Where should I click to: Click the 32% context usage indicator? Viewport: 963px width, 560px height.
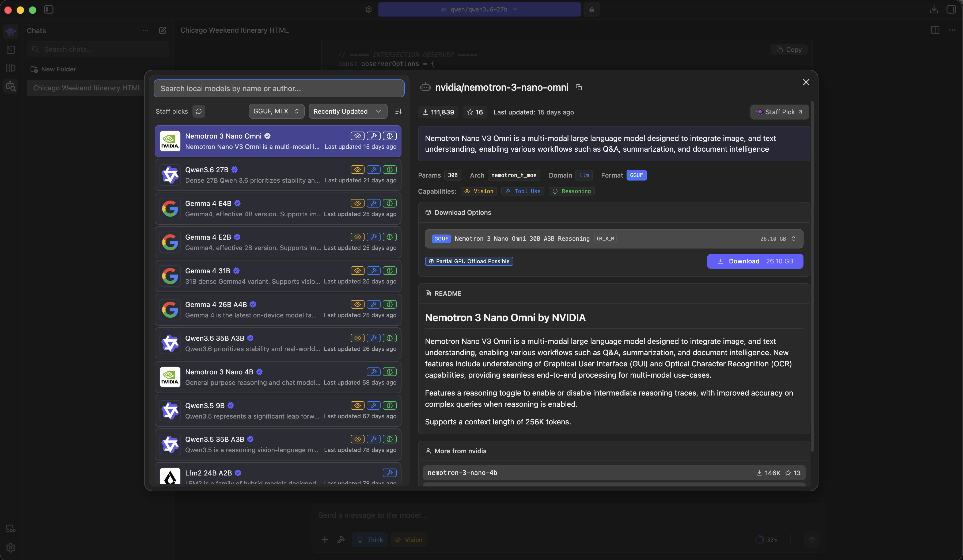[767, 540]
